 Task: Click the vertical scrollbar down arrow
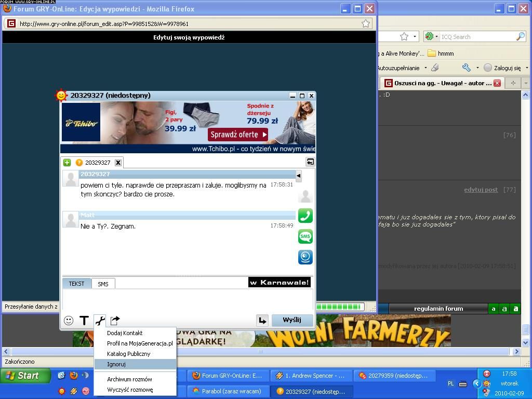525,343
